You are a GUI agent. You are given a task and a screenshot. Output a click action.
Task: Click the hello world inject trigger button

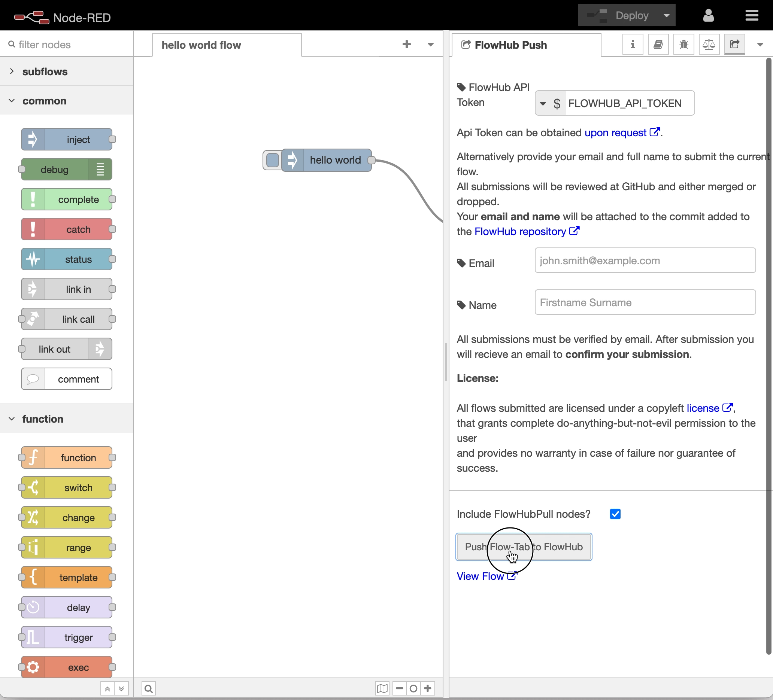click(x=273, y=160)
